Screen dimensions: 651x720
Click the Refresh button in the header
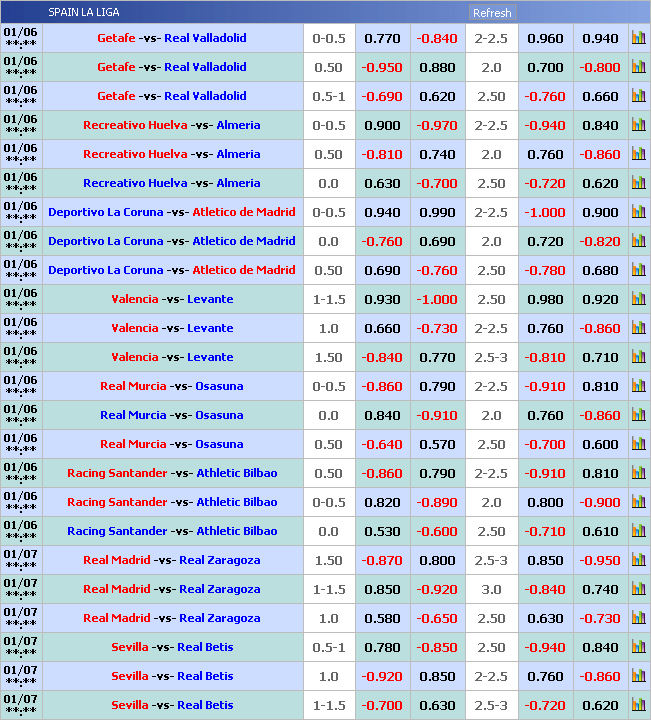point(491,13)
